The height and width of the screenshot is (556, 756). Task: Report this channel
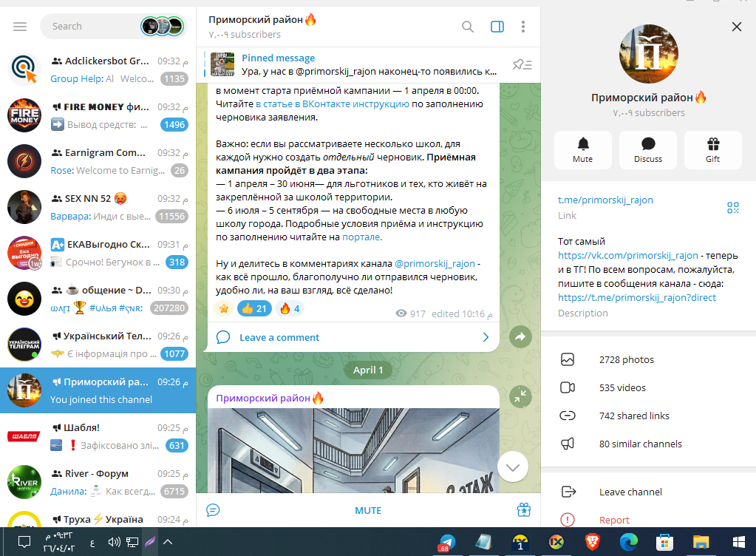649,520
